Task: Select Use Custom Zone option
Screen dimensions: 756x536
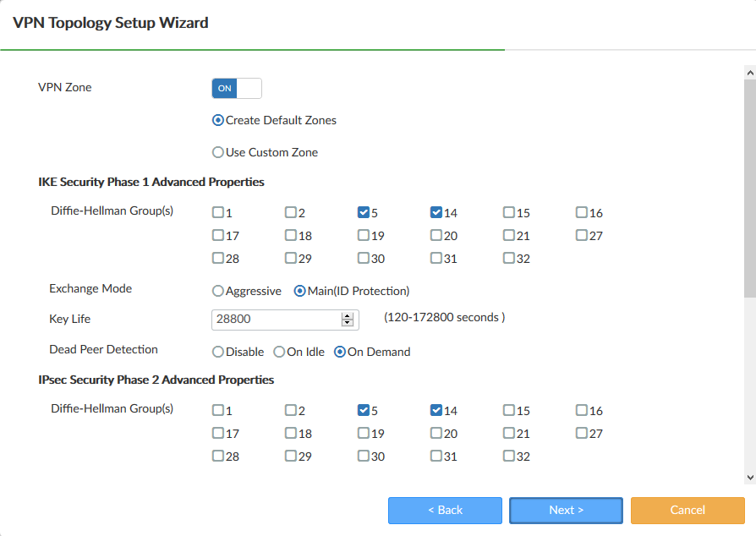Action: (218, 152)
